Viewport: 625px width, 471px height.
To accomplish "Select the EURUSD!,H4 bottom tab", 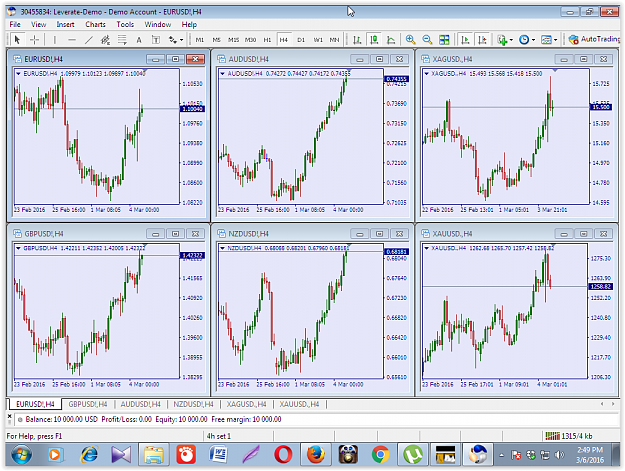I will tap(35, 404).
